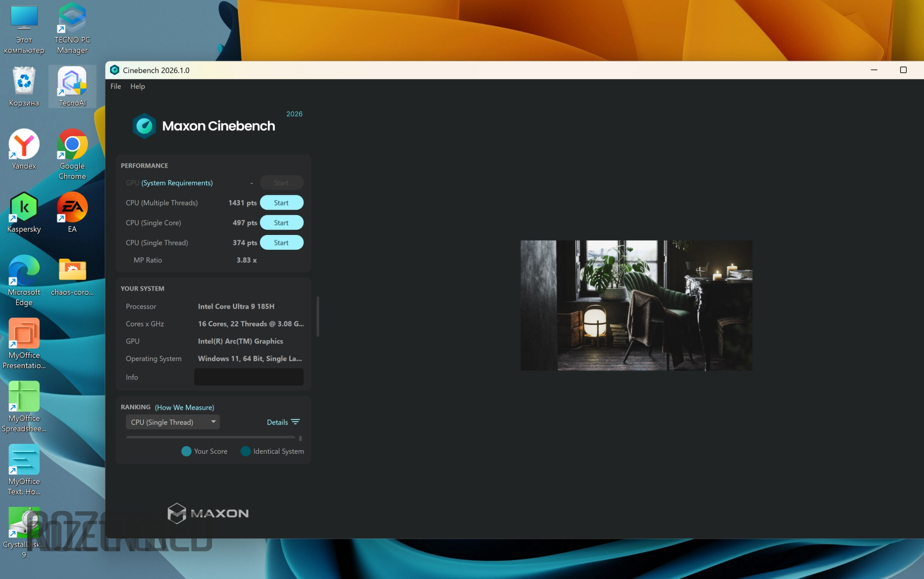Click the Your Score legend indicator
Image resolution: width=924 pixels, height=579 pixels.
(x=186, y=451)
